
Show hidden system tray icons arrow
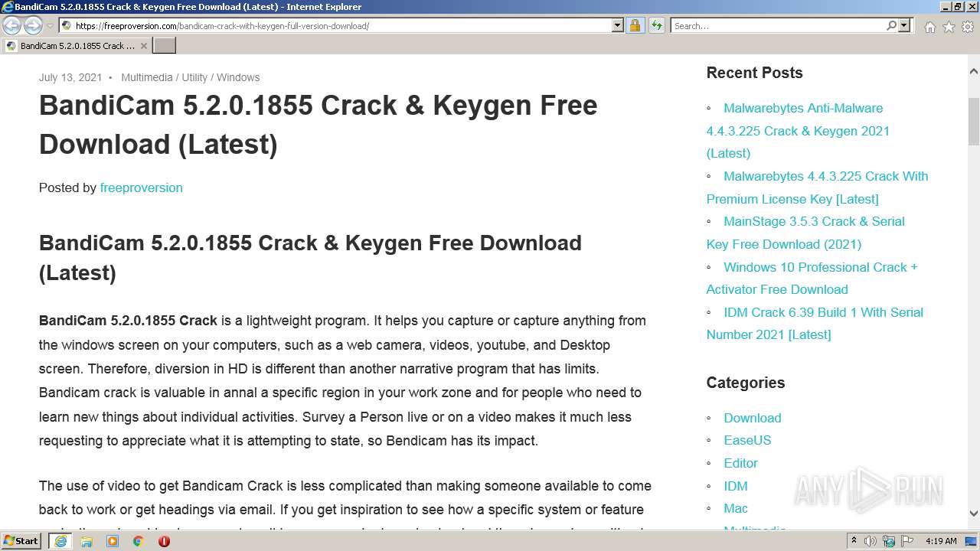[854, 541]
